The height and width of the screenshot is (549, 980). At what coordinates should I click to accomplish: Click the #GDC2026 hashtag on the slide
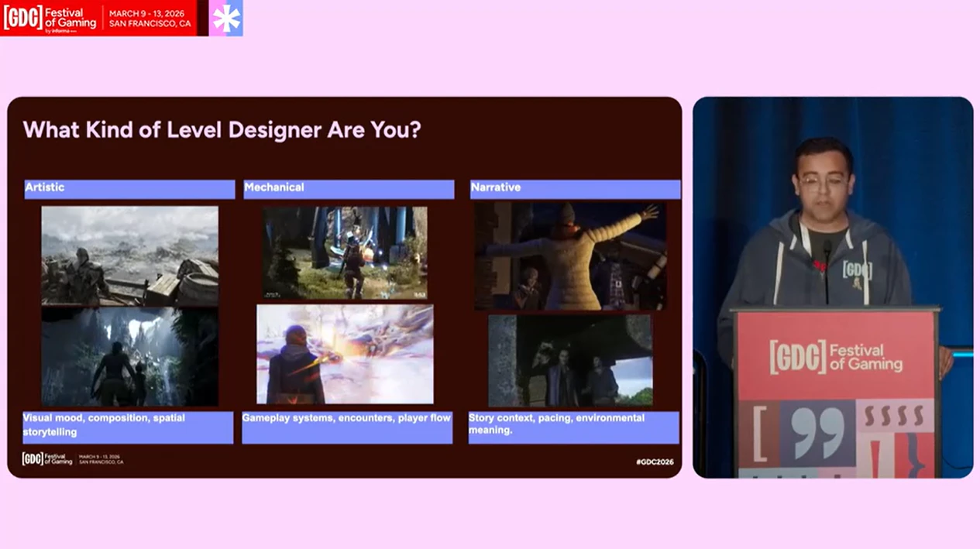coord(655,462)
